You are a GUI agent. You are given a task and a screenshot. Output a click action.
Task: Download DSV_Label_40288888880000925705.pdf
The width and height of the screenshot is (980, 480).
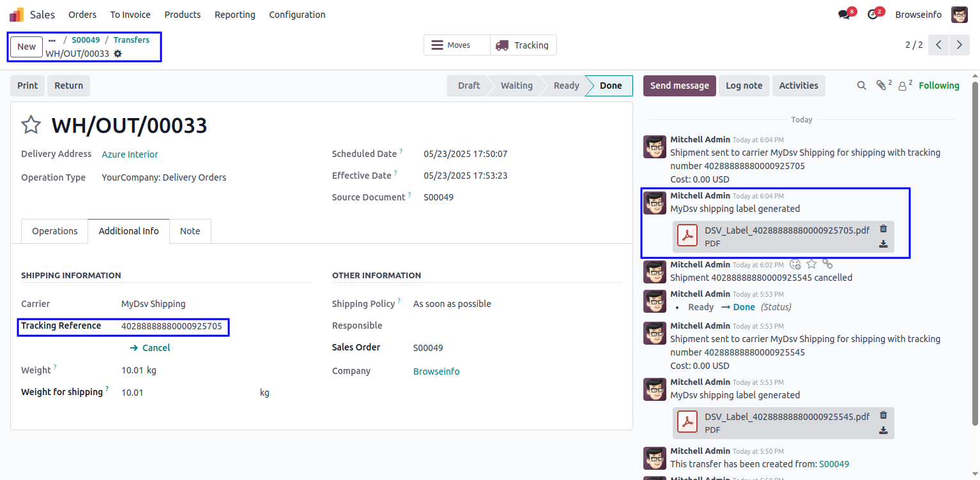click(x=884, y=244)
